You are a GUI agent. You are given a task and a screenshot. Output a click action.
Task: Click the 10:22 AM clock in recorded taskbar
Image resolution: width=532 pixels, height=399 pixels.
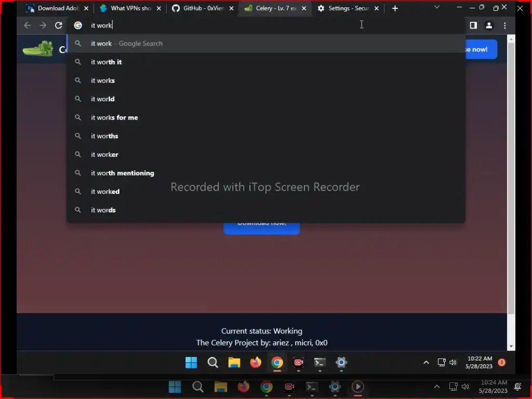point(479,362)
